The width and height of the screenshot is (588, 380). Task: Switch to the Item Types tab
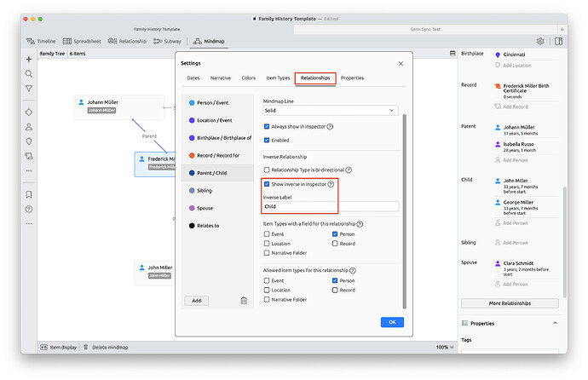tap(279, 78)
